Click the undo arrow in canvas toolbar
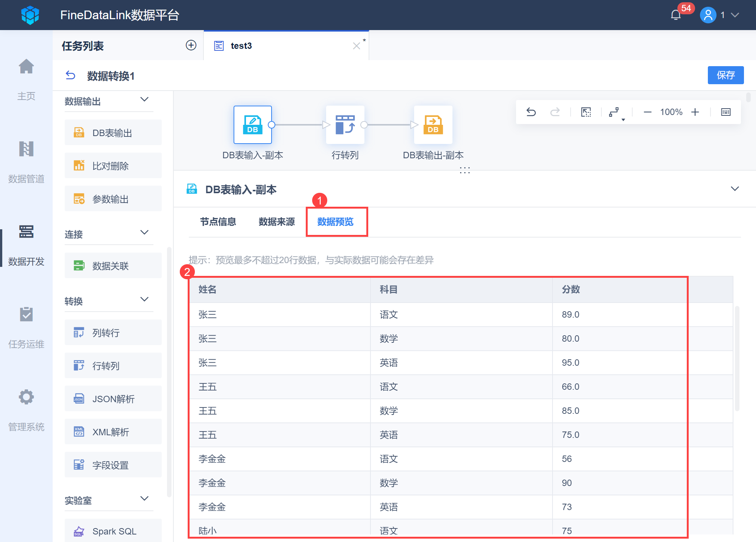 tap(531, 112)
